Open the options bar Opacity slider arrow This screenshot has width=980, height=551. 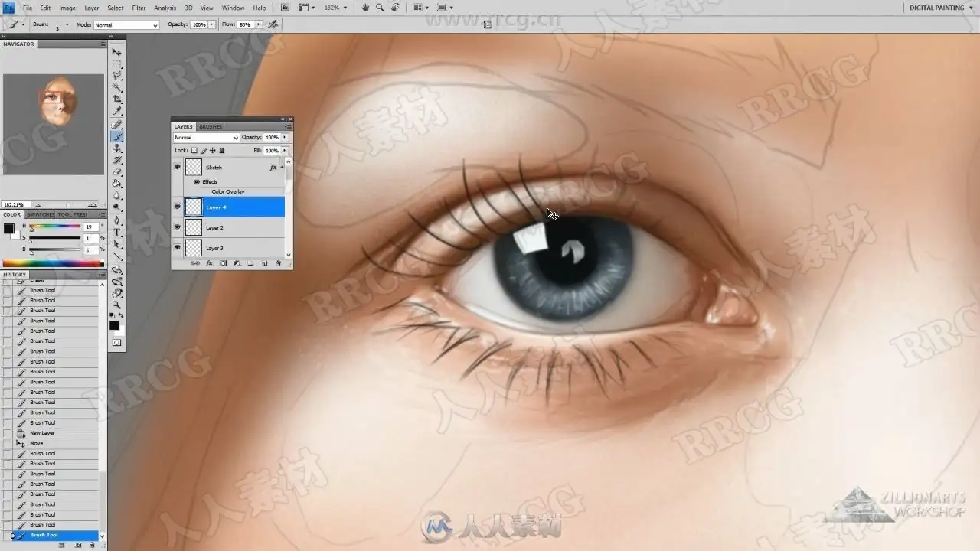coord(211,24)
